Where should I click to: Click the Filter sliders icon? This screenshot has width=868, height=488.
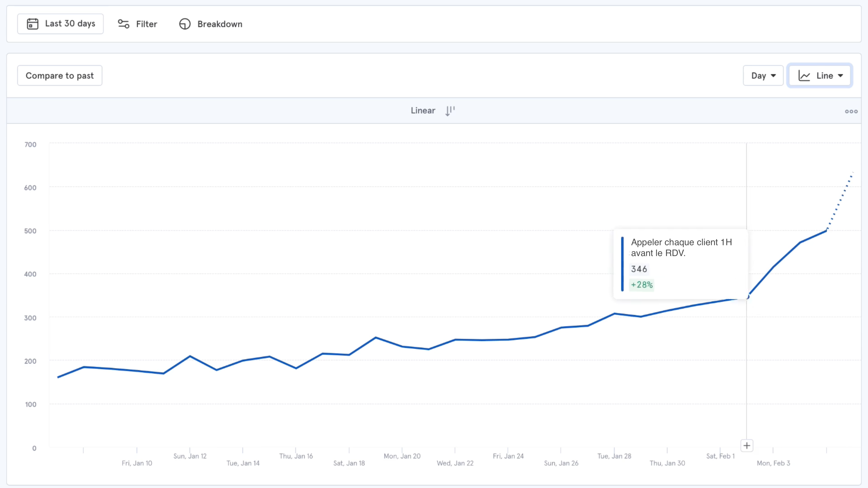pos(123,24)
